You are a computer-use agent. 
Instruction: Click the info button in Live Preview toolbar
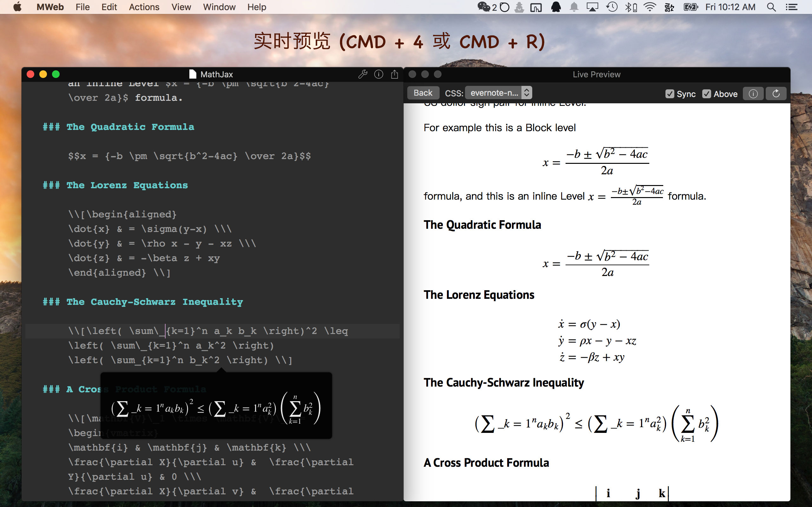click(x=753, y=93)
